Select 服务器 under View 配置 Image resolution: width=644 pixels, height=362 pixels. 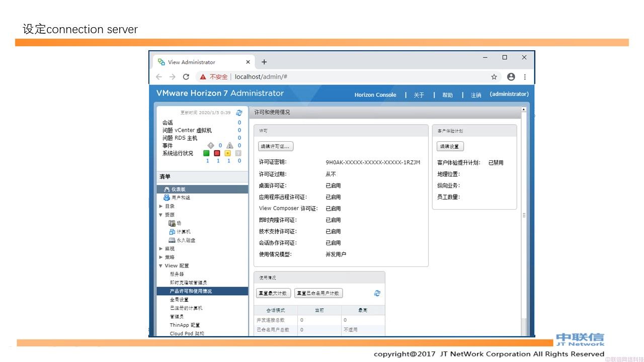point(177,274)
